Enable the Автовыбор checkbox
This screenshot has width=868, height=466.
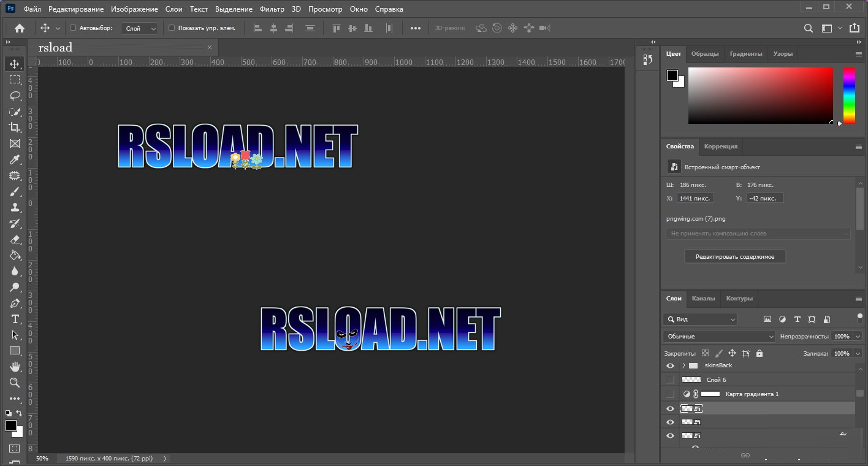[x=73, y=28]
